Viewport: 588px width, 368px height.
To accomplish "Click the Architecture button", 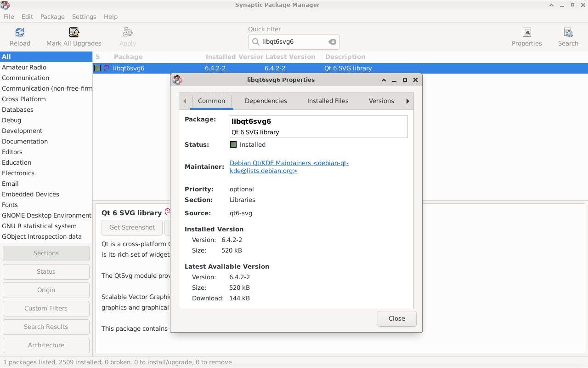I will click(46, 345).
